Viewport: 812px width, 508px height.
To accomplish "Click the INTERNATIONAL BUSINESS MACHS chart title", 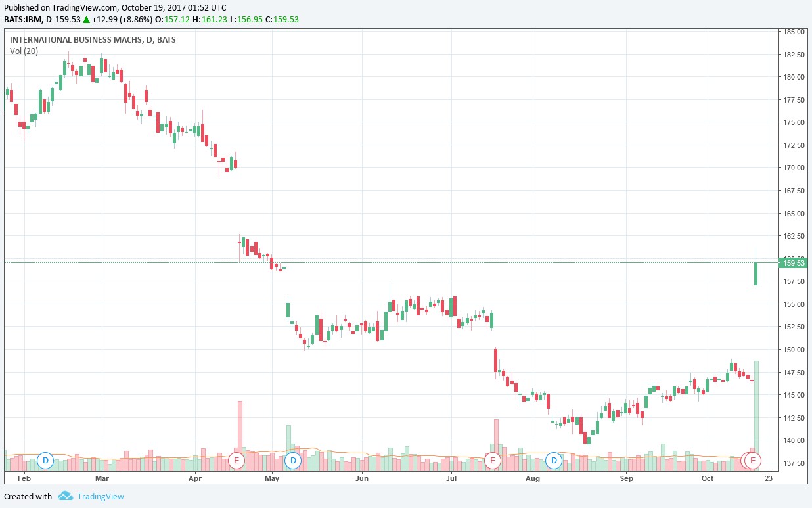I will [x=76, y=40].
